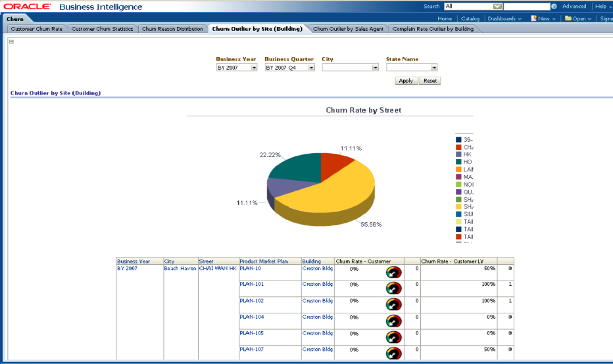
Task: Click the Churn dashboard title tab
Action: [x=15, y=19]
